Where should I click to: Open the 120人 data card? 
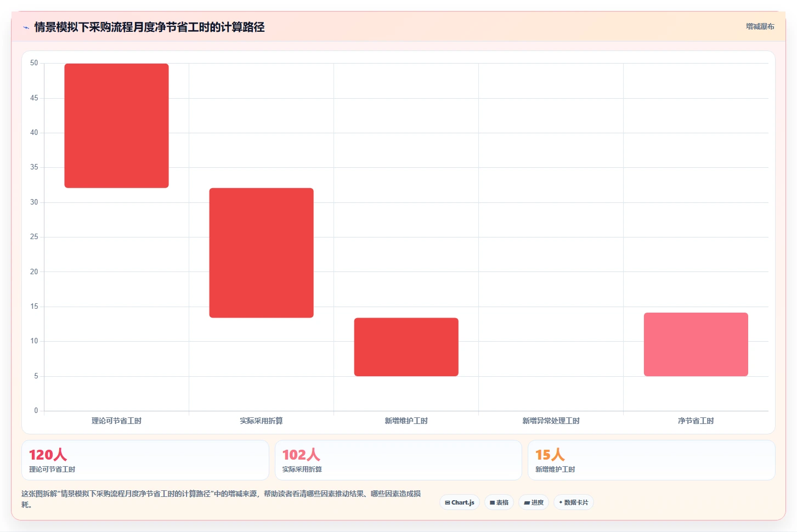tap(145, 460)
